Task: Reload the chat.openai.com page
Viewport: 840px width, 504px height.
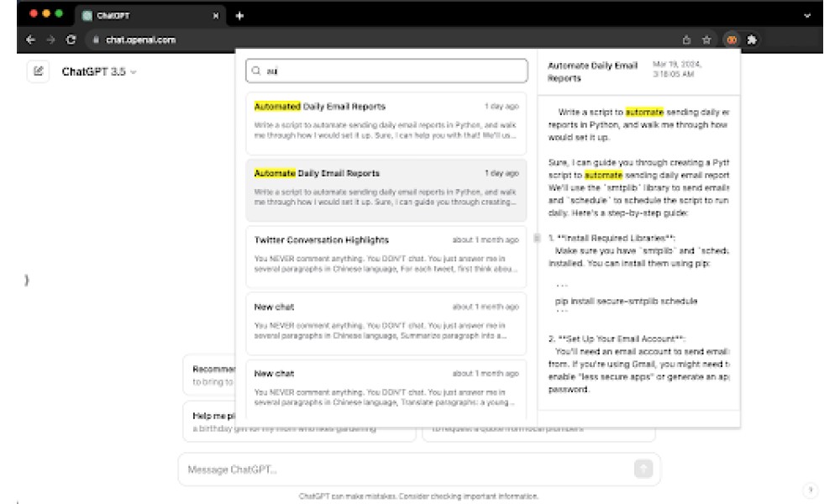Action: tap(71, 39)
